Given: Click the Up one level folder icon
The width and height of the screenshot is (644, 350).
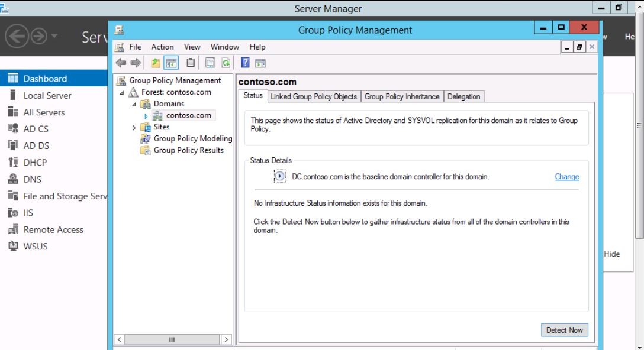Looking at the screenshot, I should point(156,63).
